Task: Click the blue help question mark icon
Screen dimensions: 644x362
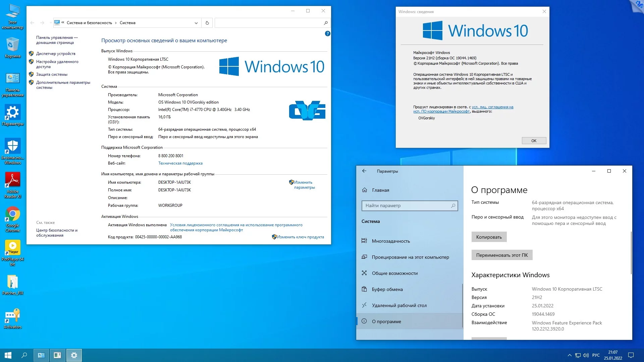Action: click(x=327, y=34)
